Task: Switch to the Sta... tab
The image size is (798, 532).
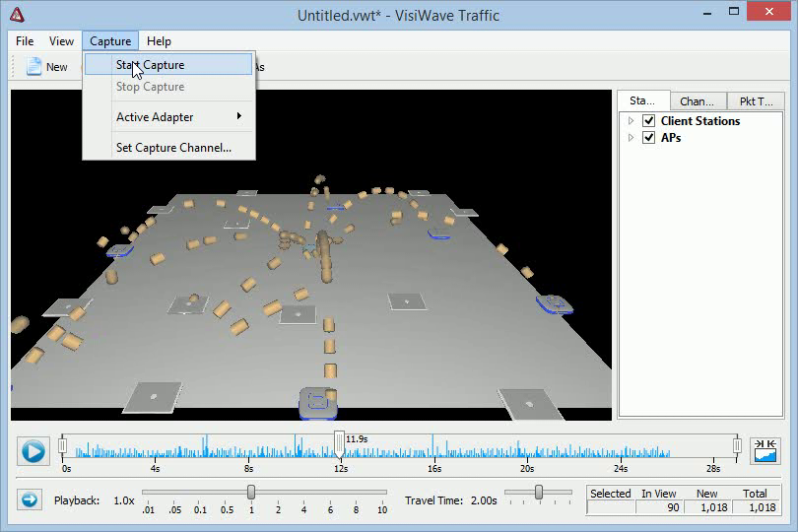Action: point(642,100)
